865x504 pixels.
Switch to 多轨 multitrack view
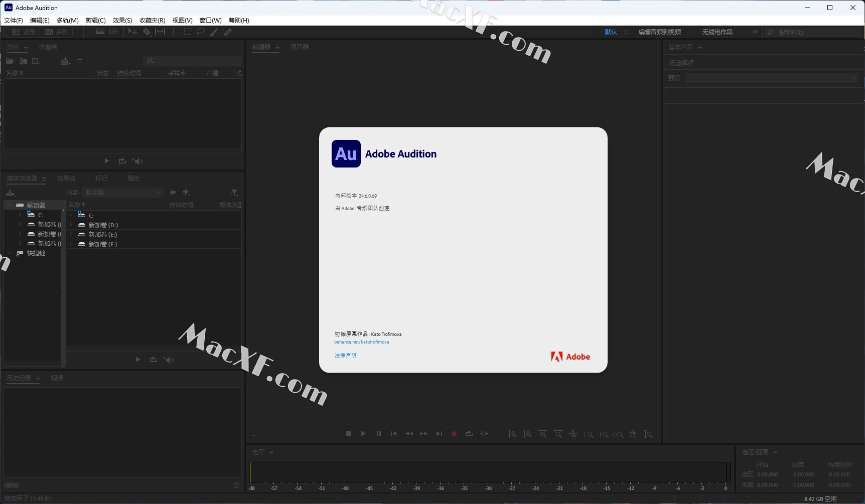pos(56,32)
